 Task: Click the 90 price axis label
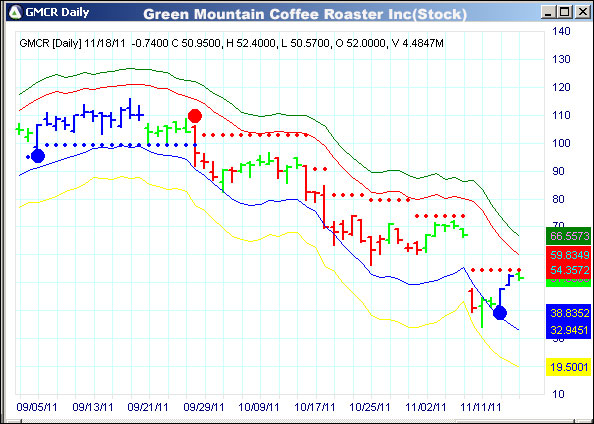pos(558,171)
